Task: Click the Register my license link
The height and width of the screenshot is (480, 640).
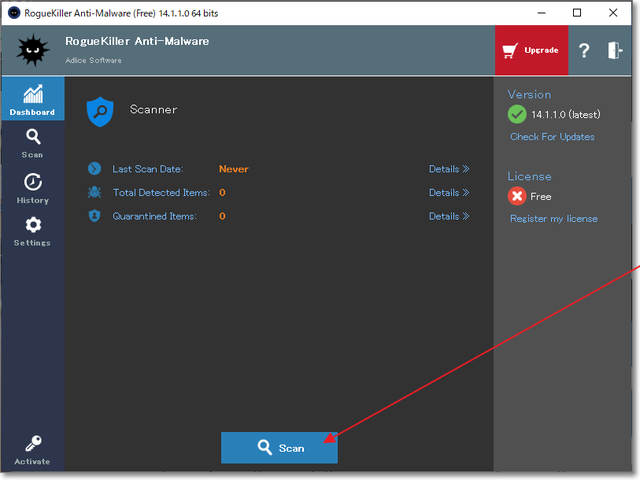Action: [x=553, y=219]
